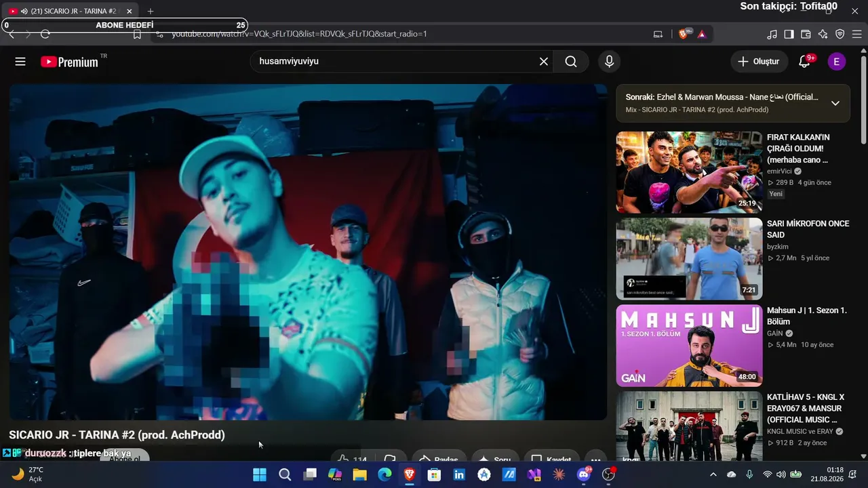Click the Oluştur create button
Viewport: 868px width, 488px height.
pyautogui.click(x=759, y=62)
